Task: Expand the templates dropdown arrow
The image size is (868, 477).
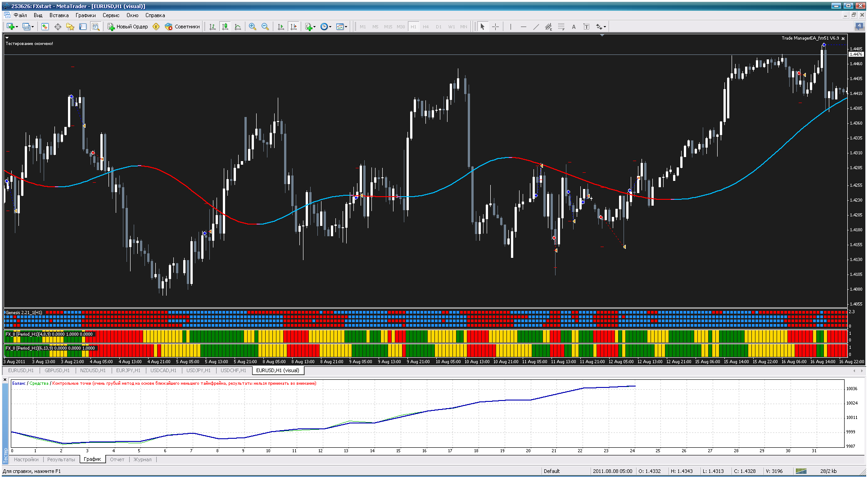Action: [346, 27]
